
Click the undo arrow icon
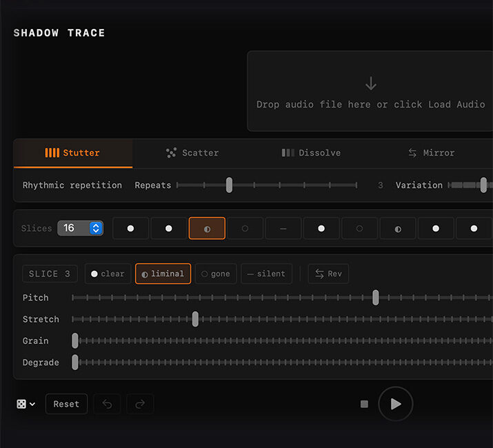tap(107, 404)
